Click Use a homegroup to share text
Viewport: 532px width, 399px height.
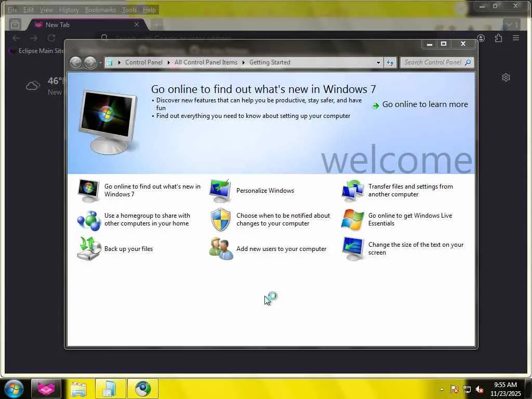tap(147, 220)
